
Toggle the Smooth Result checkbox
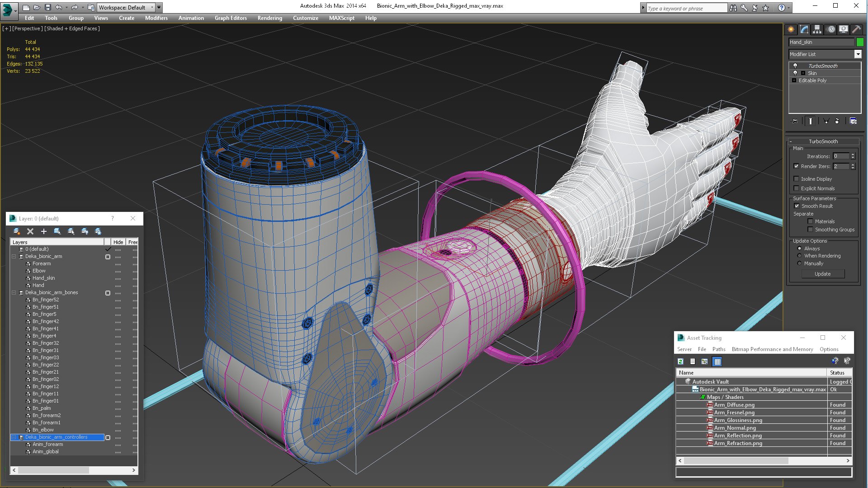[x=797, y=206]
